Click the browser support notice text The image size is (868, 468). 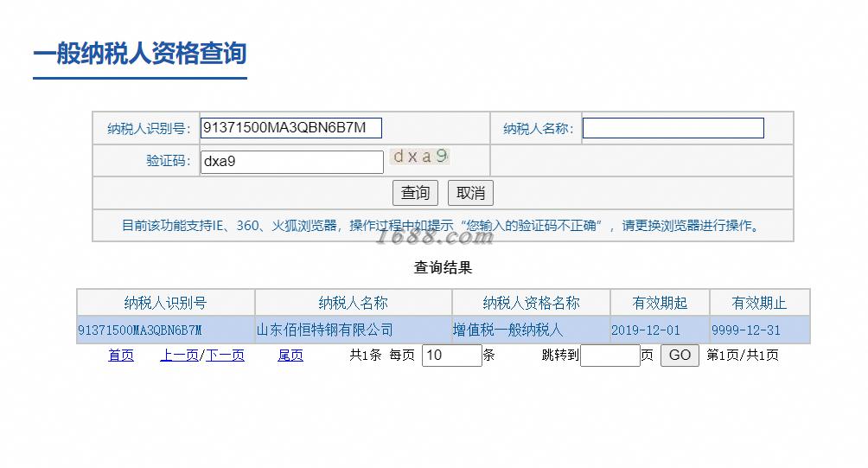click(x=442, y=226)
